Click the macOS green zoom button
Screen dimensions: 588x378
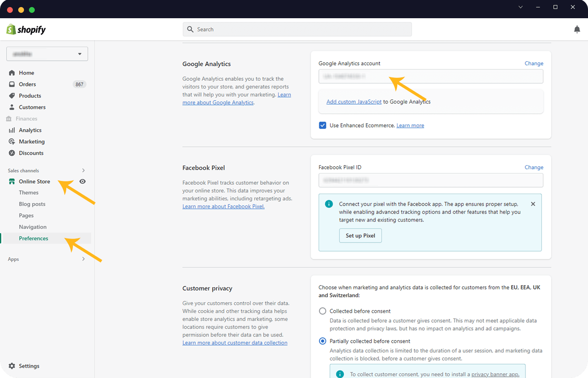pos(32,10)
